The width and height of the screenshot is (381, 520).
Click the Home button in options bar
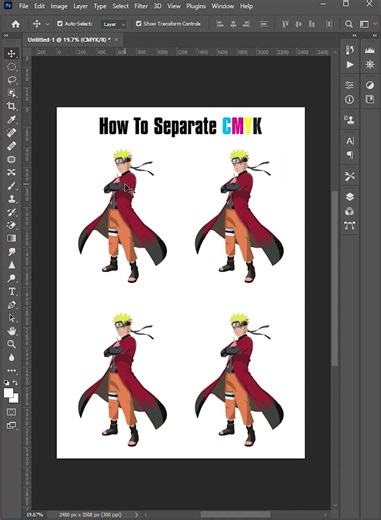point(16,24)
